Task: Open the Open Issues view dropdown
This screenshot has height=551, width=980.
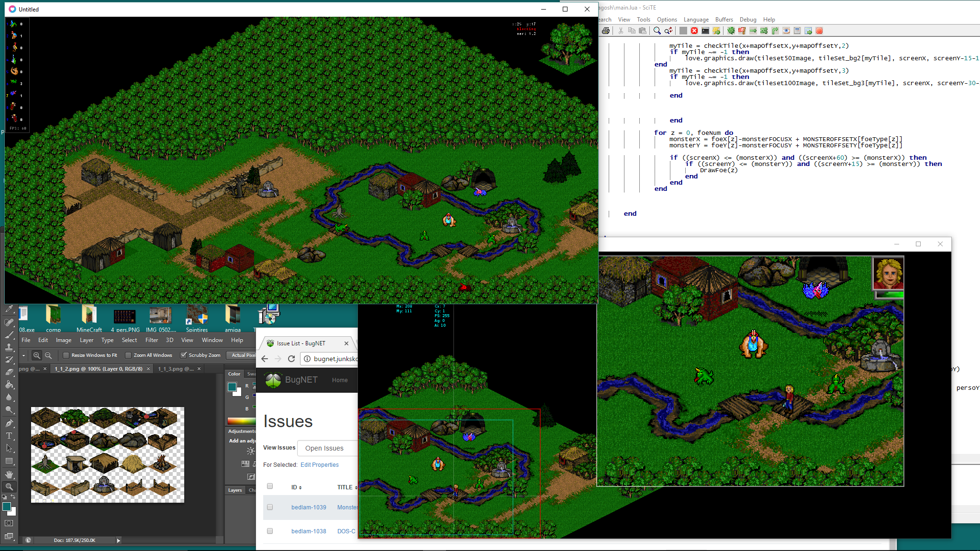Action: pos(327,448)
